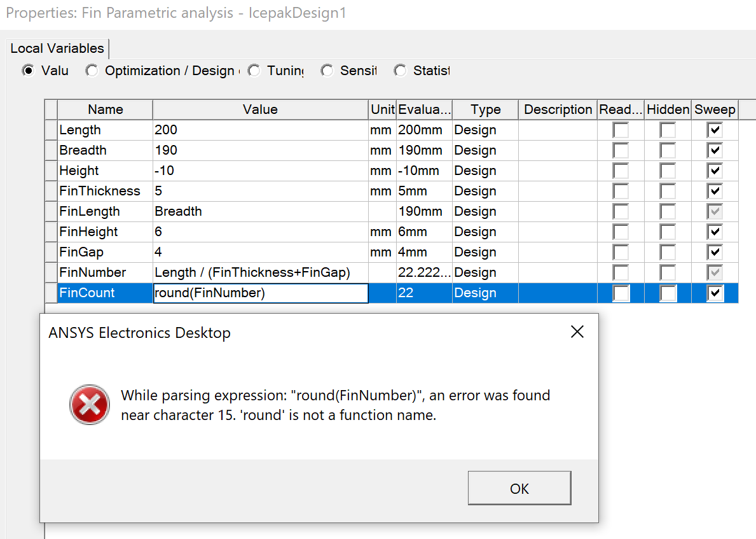Viewport: 756px width, 539px height.
Task: Click the FinNumber value cell
Action: click(261, 272)
